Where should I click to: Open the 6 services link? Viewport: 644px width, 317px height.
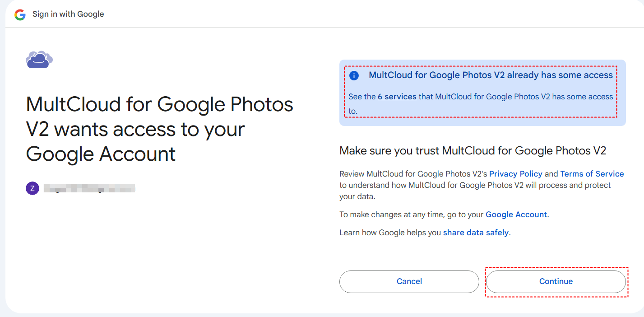pyautogui.click(x=397, y=97)
